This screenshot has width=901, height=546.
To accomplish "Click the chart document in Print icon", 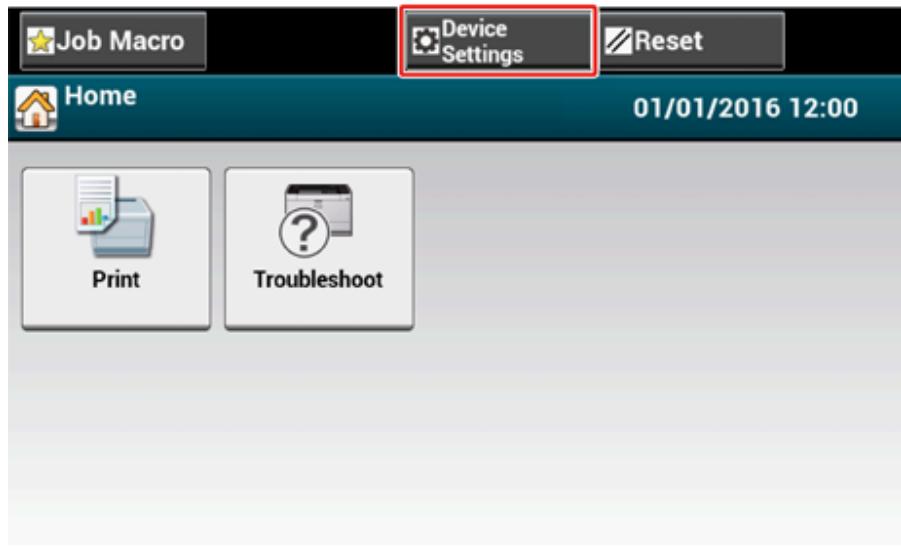I will pos(95,203).
